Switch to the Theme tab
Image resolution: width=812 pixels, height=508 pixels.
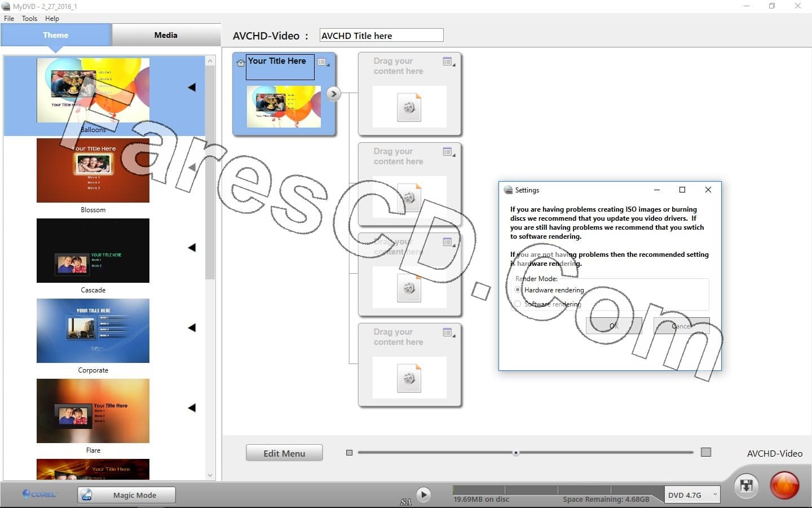[56, 35]
